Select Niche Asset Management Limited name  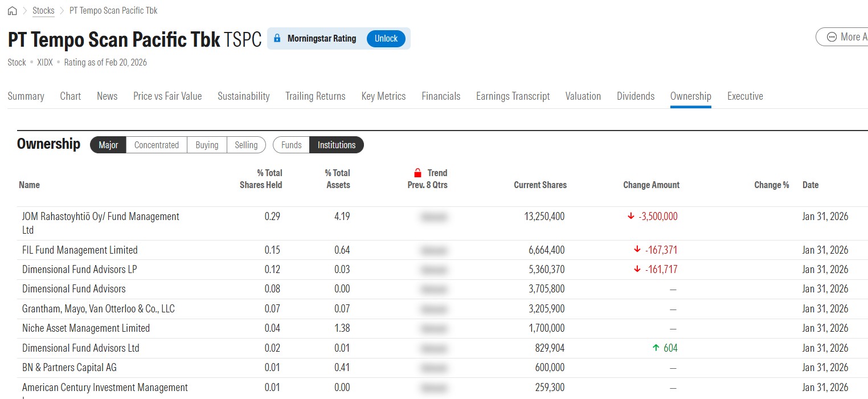point(86,328)
